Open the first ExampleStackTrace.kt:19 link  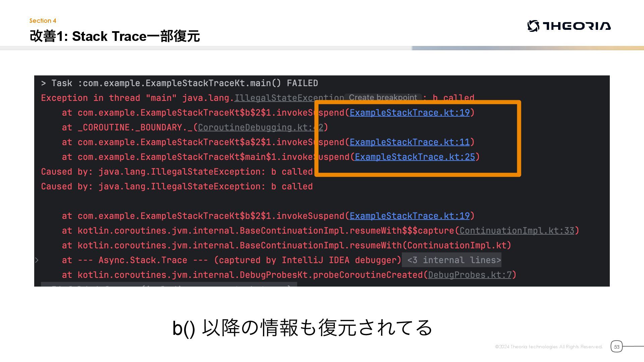click(x=409, y=113)
